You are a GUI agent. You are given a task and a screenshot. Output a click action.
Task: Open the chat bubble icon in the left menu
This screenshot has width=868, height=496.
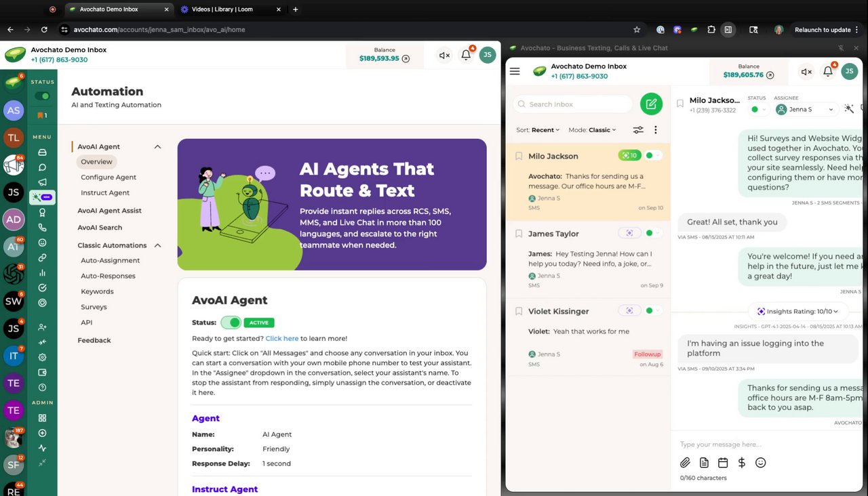click(42, 167)
